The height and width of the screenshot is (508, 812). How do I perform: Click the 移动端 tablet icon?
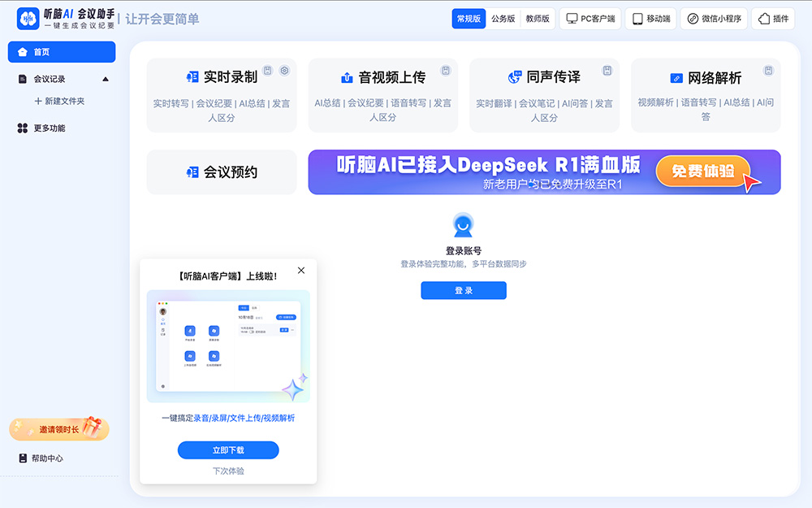click(x=637, y=19)
